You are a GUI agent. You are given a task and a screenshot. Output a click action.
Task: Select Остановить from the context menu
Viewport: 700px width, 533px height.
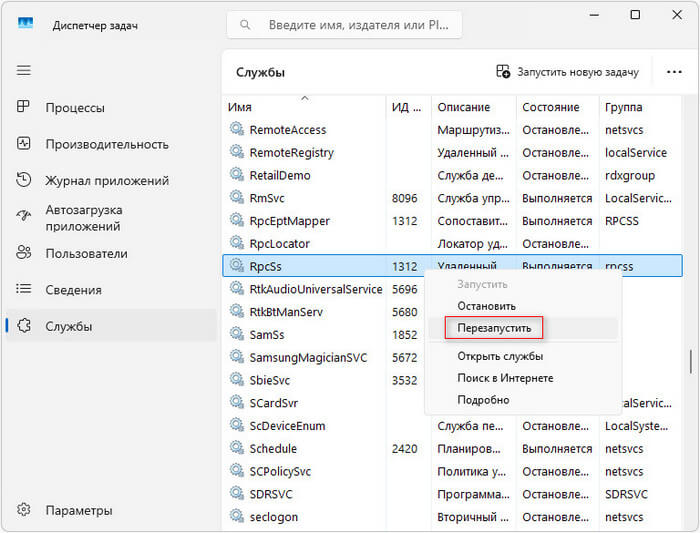click(x=486, y=306)
